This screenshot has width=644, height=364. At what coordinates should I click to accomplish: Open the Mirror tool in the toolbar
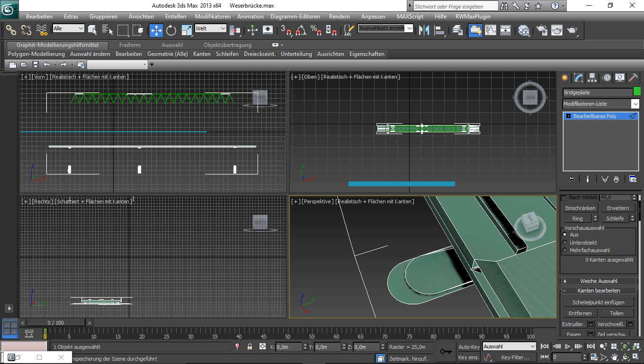(425, 30)
